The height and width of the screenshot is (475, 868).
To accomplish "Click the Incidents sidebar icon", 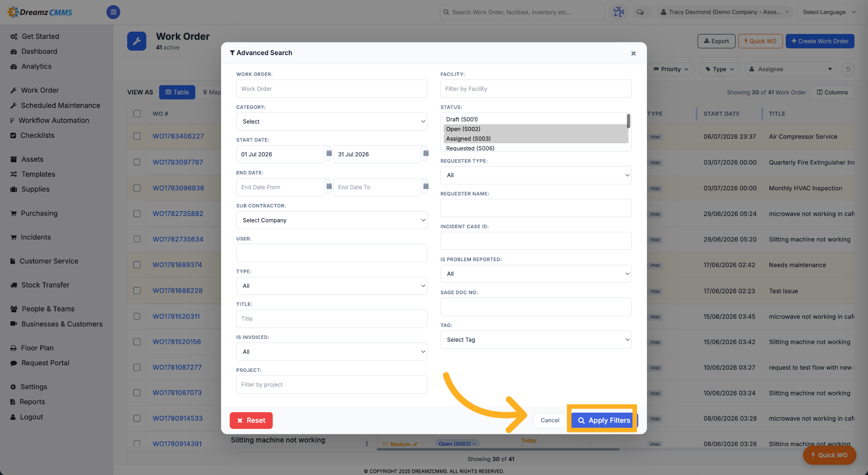I will click(14, 237).
